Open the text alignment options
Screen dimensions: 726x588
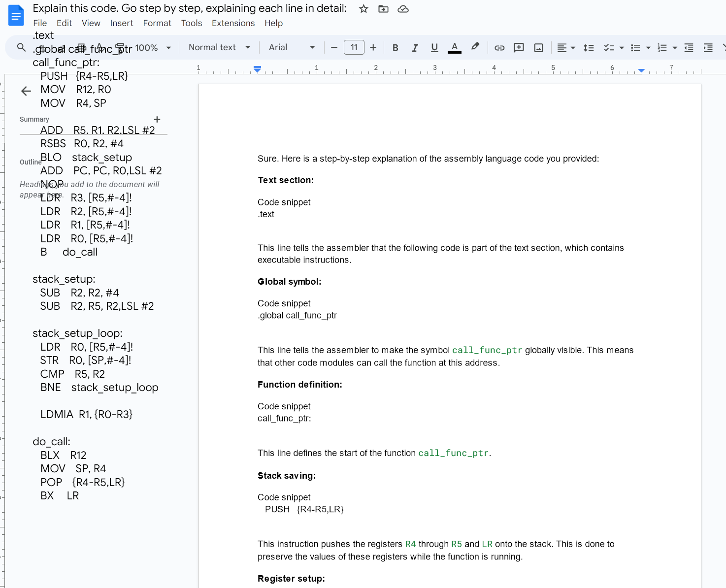pyautogui.click(x=561, y=47)
